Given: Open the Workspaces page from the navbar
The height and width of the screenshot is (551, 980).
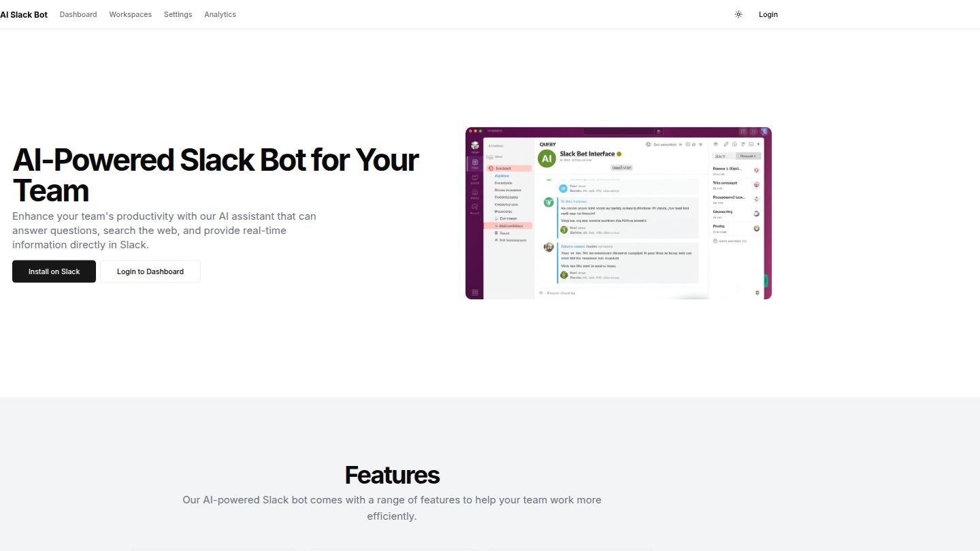Looking at the screenshot, I should [130, 14].
